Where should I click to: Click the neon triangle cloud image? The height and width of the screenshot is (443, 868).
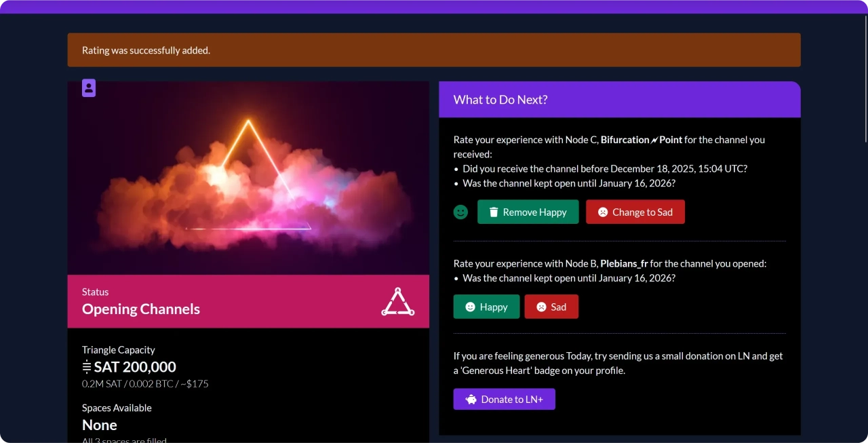248,178
